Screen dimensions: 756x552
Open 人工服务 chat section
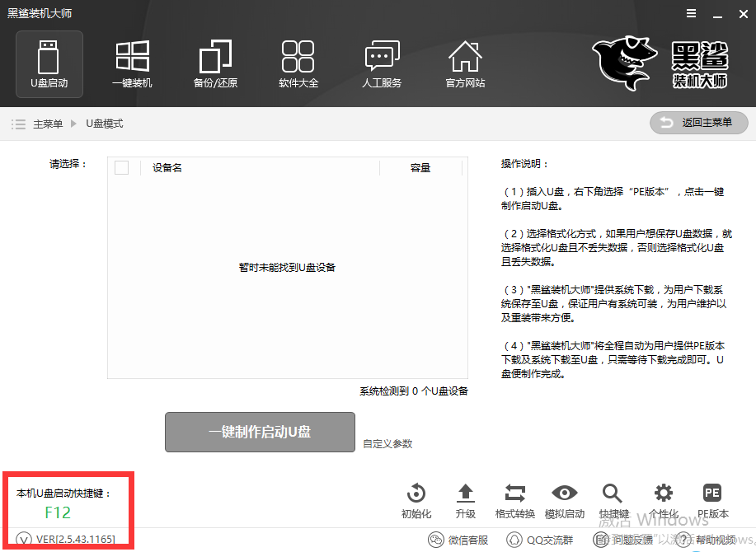(382, 64)
